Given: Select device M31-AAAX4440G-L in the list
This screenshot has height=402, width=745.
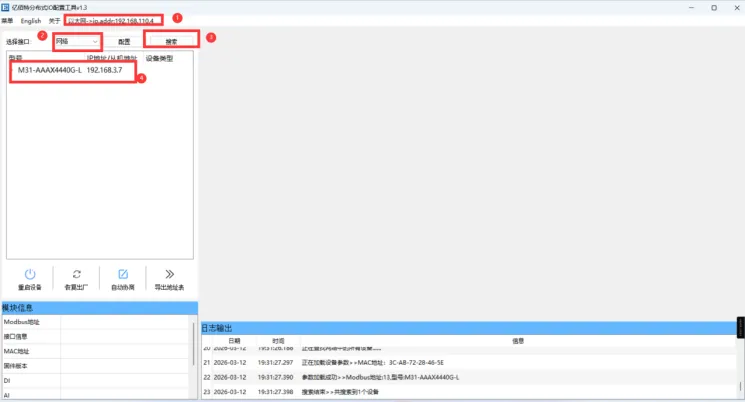Looking at the screenshot, I should pyautogui.click(x=50, y=70).
